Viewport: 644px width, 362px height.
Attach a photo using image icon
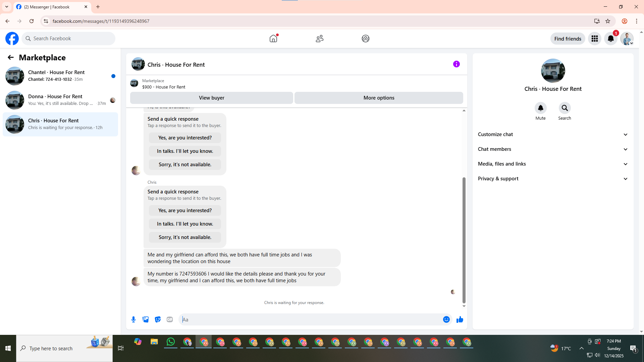[146, 319]
